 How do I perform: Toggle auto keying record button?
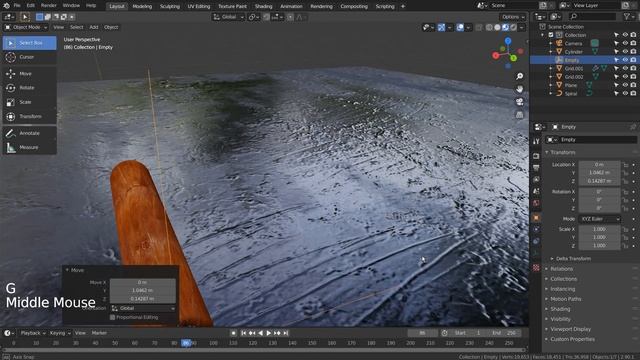coord(233,333)
